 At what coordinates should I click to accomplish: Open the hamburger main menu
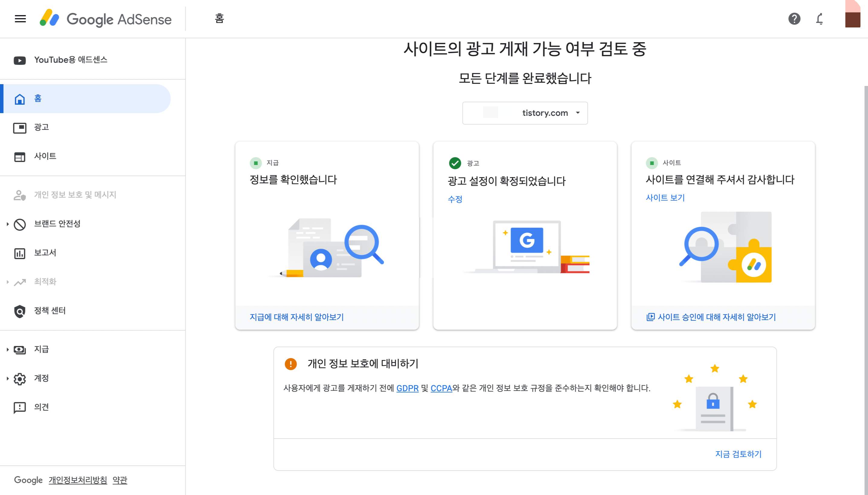pos(21,19)
